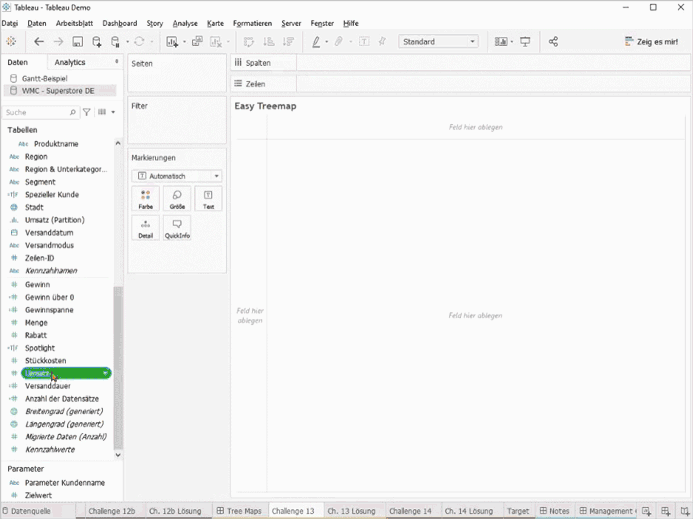Image resolution: width=693 pixels, height=519 pixels.
Task: Open the Arbeitsblatt menu
Action: [x=74, y=23]
